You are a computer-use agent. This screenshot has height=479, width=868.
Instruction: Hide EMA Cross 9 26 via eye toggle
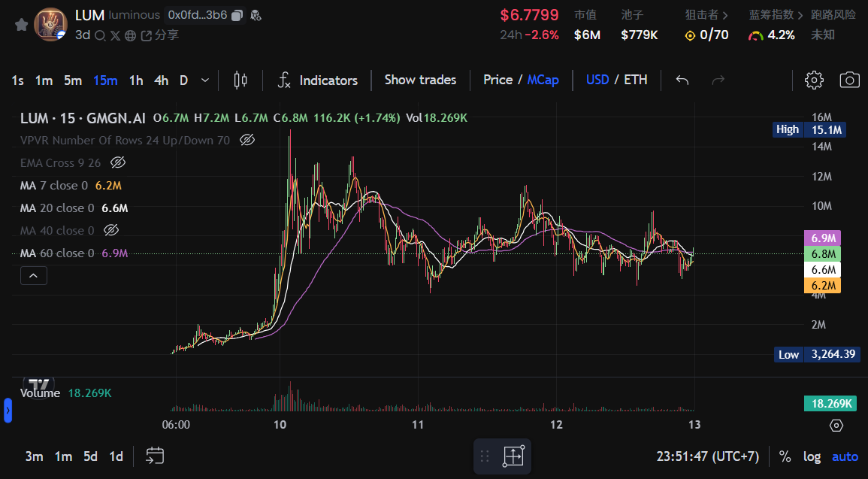[118, 162]
